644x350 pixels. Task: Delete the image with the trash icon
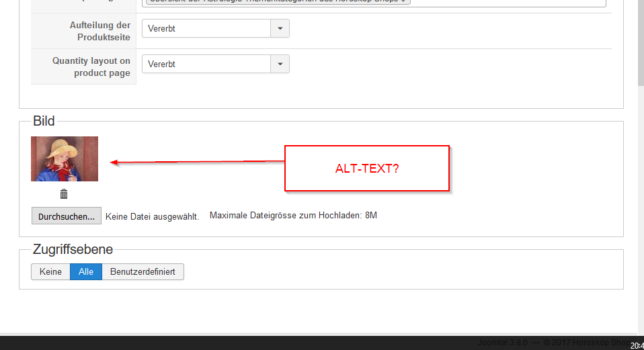click(x=64, y=193)
